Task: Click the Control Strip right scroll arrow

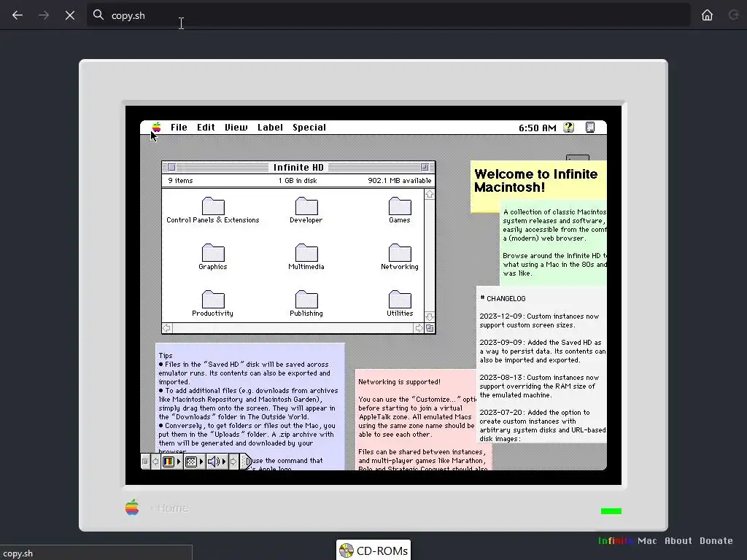Action: click(x=233, y=462)
